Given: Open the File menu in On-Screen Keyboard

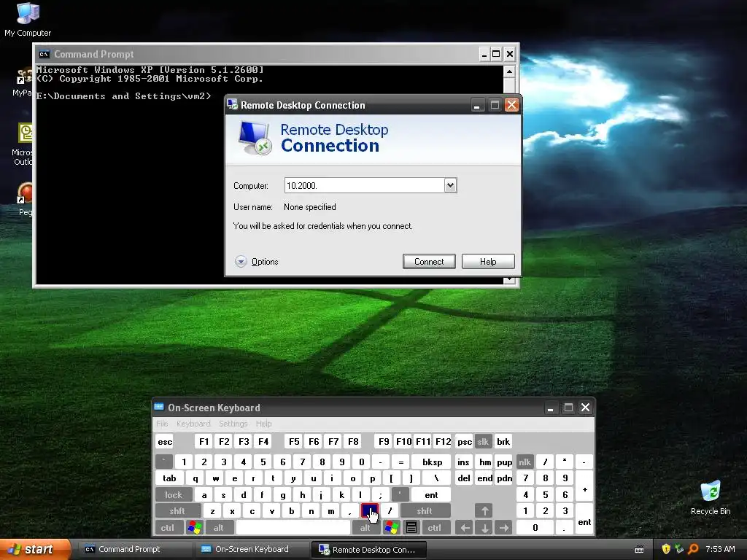Looking at the screenshot, I should [x=162, y=424].
